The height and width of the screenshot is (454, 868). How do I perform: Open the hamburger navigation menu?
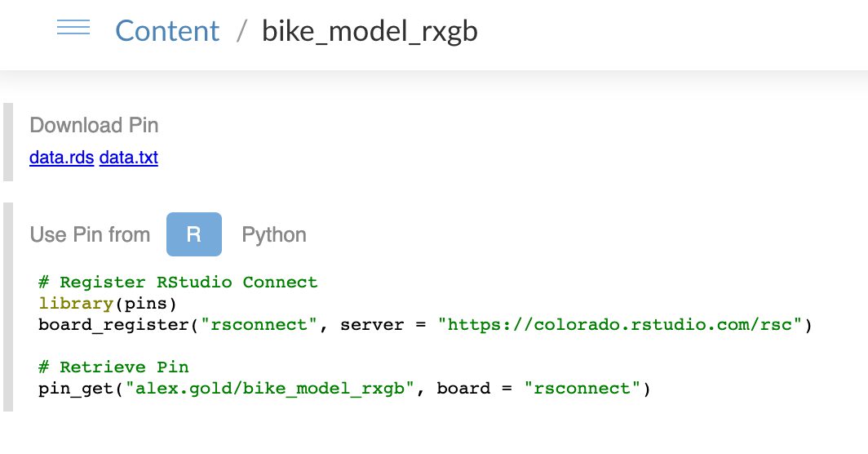click(73, 27)
